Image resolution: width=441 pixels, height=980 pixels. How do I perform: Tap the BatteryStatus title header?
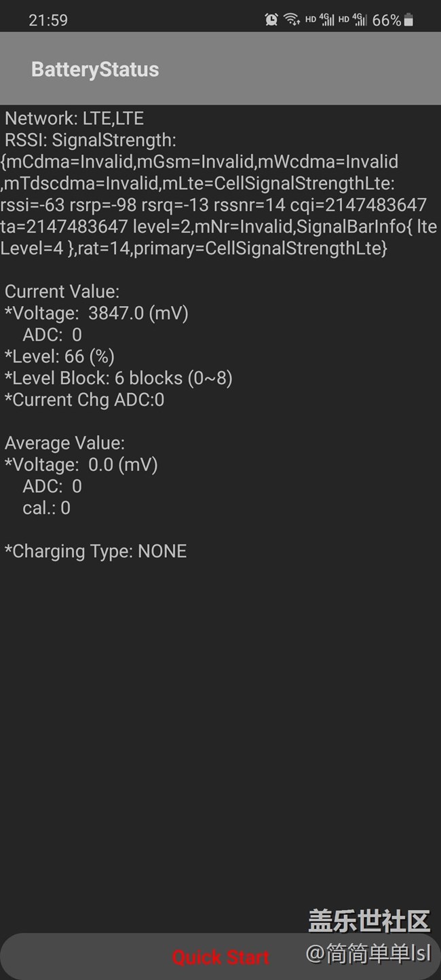click(x=95, y=69)
